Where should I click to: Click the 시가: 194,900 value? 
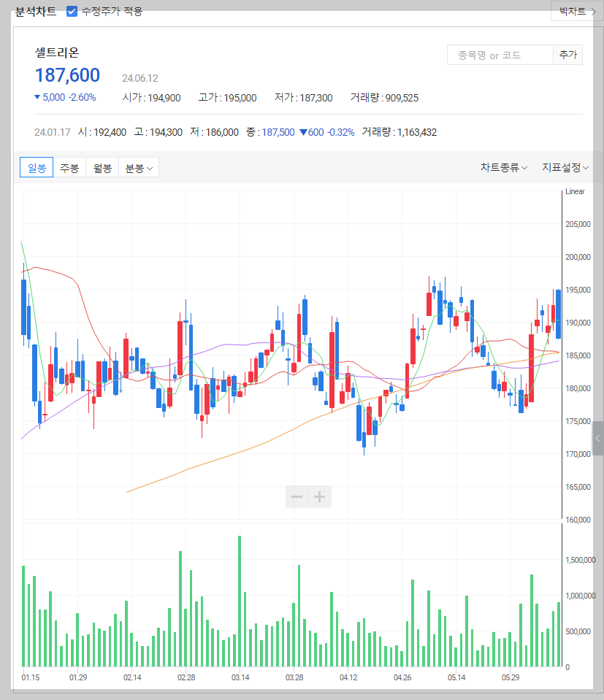pyautogui.click(x=151, y=98)
